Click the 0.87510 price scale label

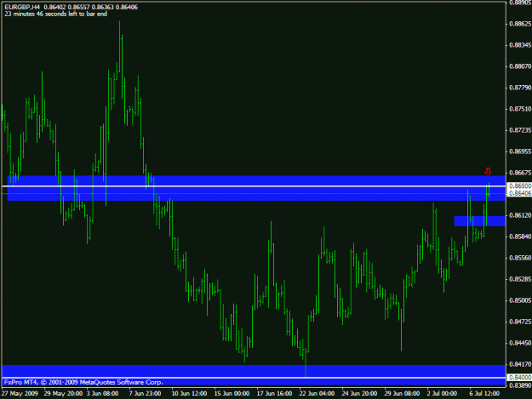tap(520, 109)
